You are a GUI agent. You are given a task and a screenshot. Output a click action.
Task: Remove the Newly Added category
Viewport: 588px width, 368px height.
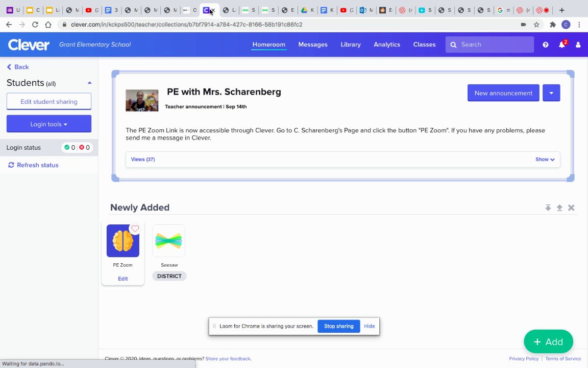point(571,208)
